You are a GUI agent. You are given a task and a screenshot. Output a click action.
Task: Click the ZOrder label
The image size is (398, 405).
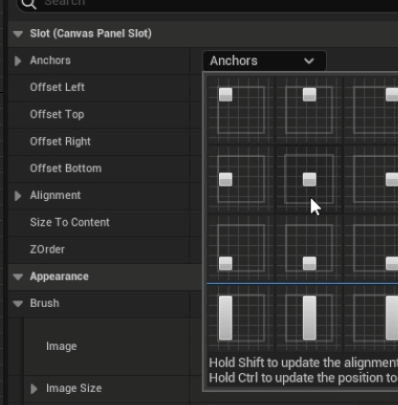47,249
